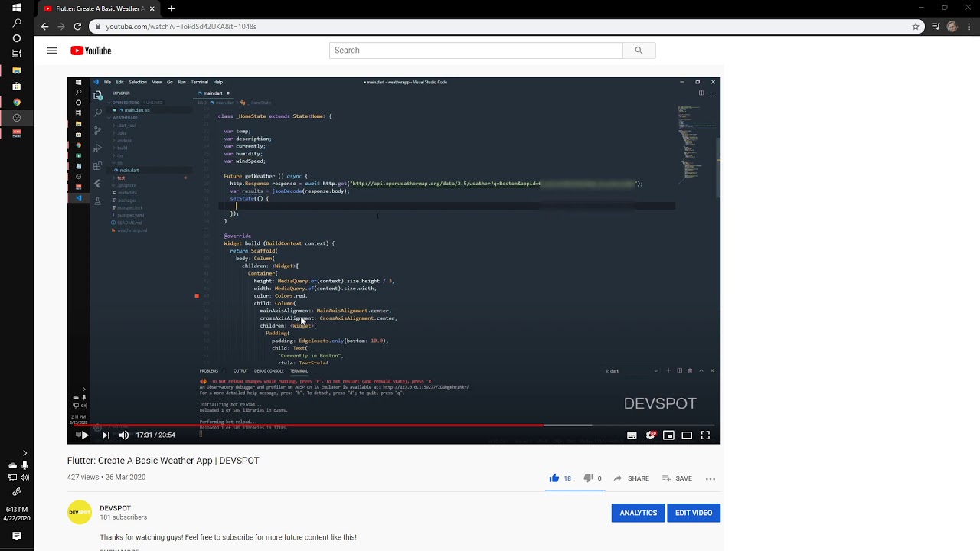
Task: Play the video
Action: click(84, 435)
